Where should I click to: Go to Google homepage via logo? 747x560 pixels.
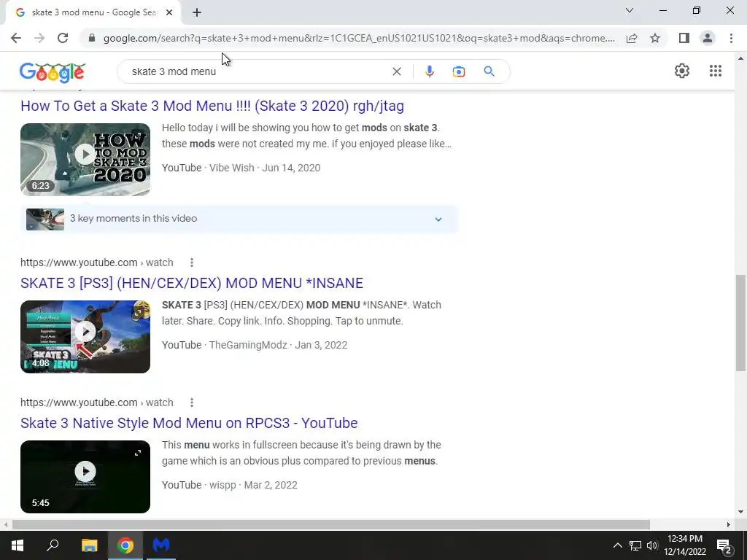tap(53, 72)
